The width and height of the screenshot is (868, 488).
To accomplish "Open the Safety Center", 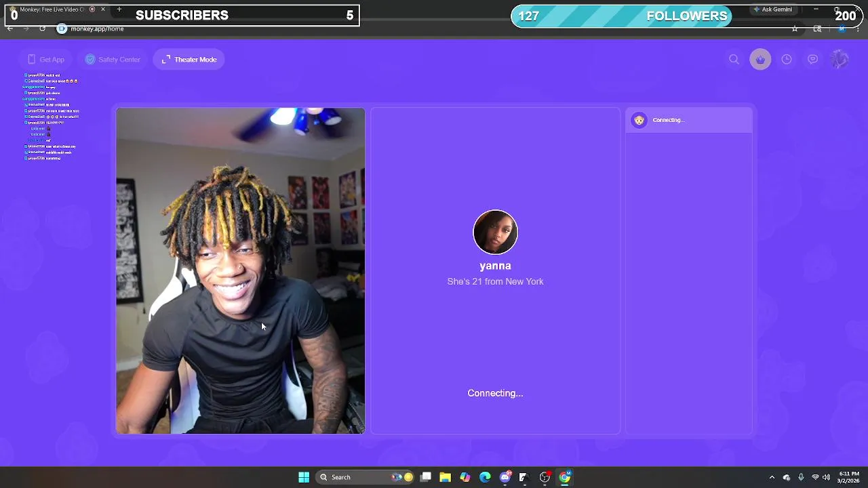I will (113, 60).
